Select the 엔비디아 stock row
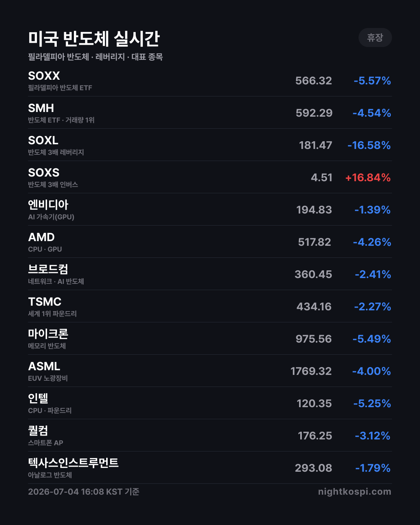The width and height of the screenshot is (420, 525). 210,210
